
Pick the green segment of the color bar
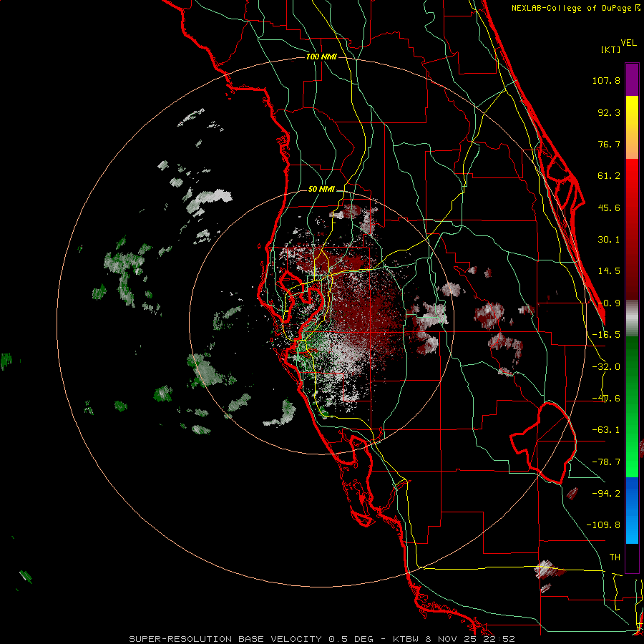point(632,406)
